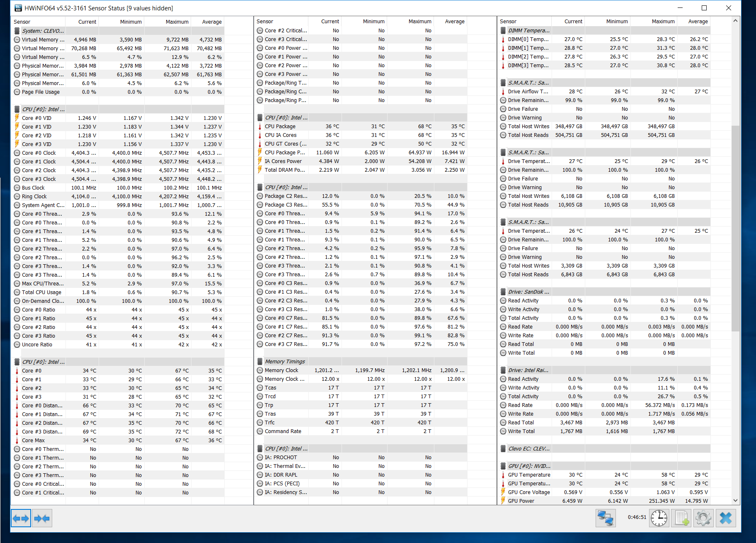The height and width of the screenshot is (543, 756).
Task: Click the Sensor column header in the left pane
Action: point(38,22)
